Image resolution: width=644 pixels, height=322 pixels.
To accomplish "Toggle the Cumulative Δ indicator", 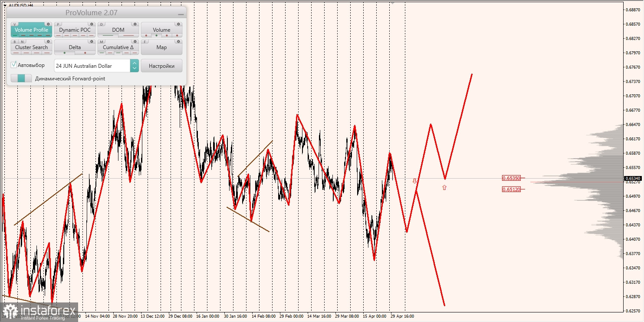I will 118,47.
